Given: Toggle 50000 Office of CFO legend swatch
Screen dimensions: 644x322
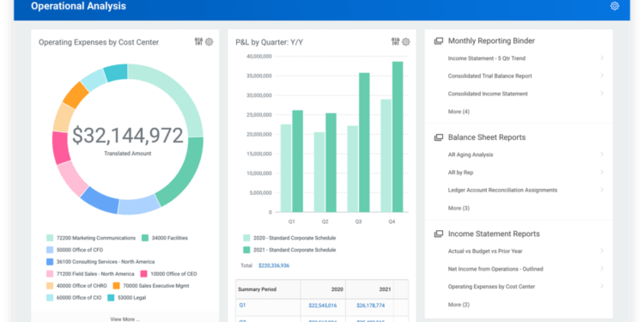Looking at the screenshot, I should tap(50, 250).
